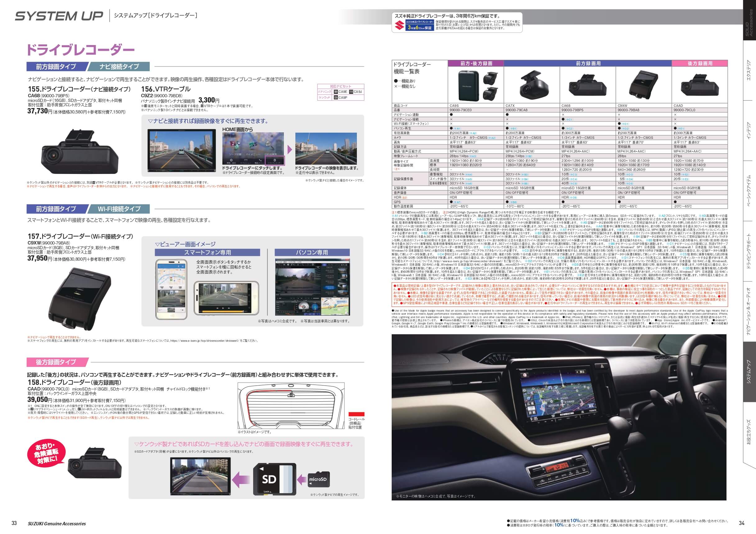Open the ベーシックアイテム side tab
756x534 pixels.
point(749,191)
